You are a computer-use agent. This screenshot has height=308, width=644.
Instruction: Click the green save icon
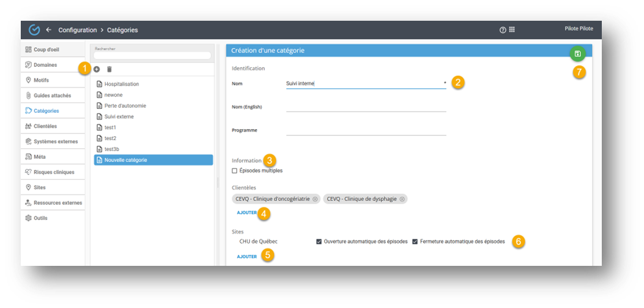point(576,54)
